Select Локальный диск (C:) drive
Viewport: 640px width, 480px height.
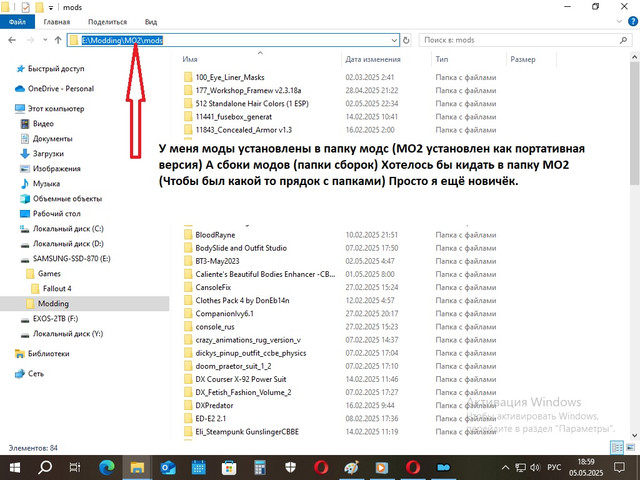click(x=62, y=229)
